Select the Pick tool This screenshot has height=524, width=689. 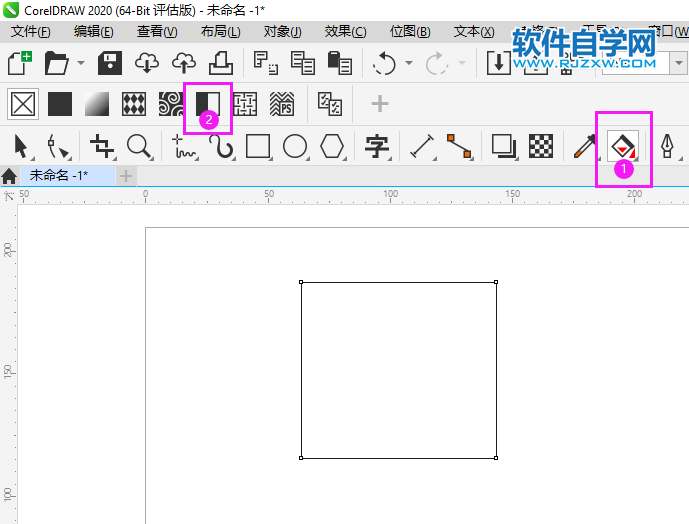point(22,146)
